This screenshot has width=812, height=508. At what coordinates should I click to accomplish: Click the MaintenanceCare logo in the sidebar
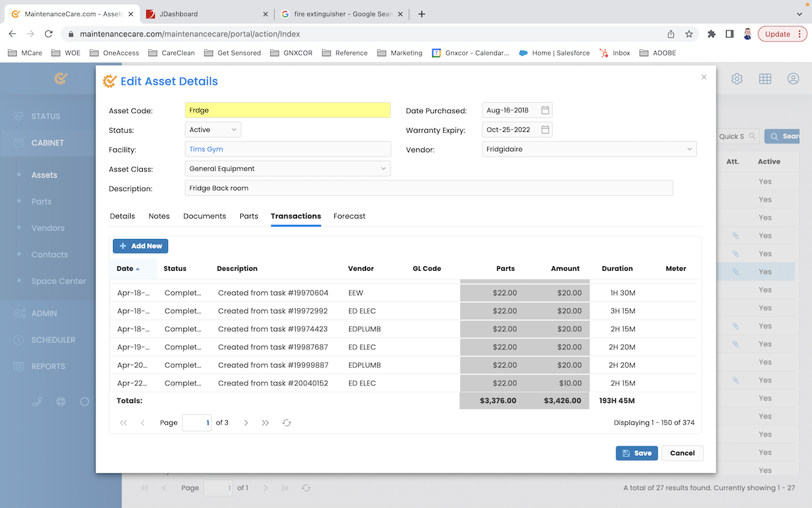[x=60, y=78]
